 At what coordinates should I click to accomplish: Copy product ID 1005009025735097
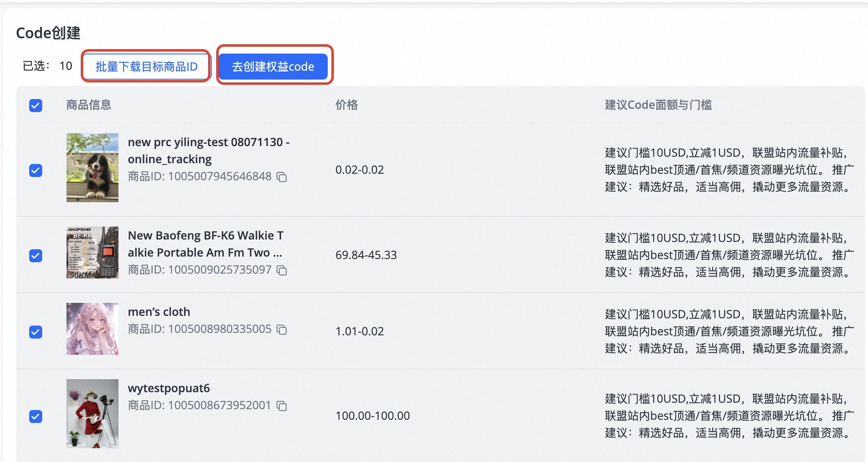click(x=281, y=270)
